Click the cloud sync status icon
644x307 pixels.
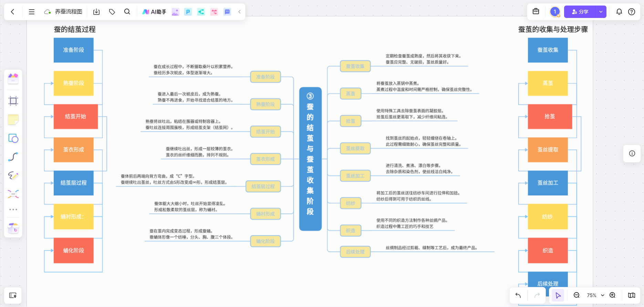click(48, 12)
